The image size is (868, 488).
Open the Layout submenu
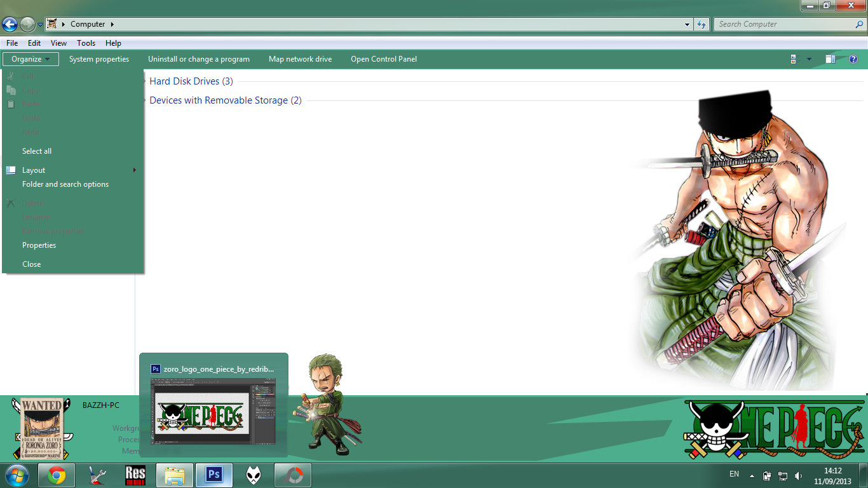coord(72,170)
